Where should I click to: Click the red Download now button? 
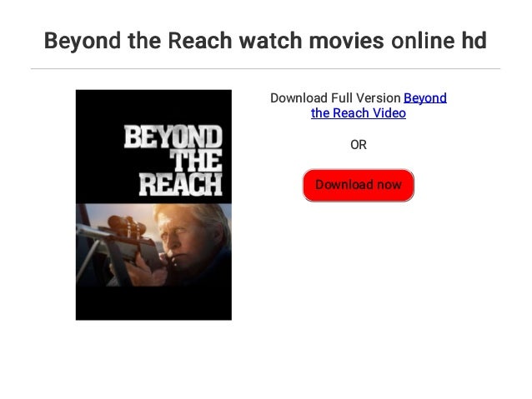[359, 185]
